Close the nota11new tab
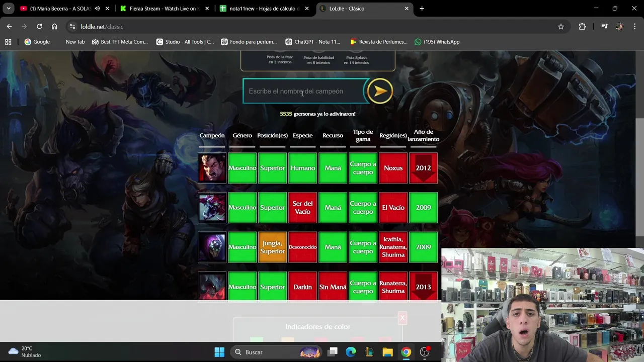This screenshot has height=362, width=644. pos(307,9)
